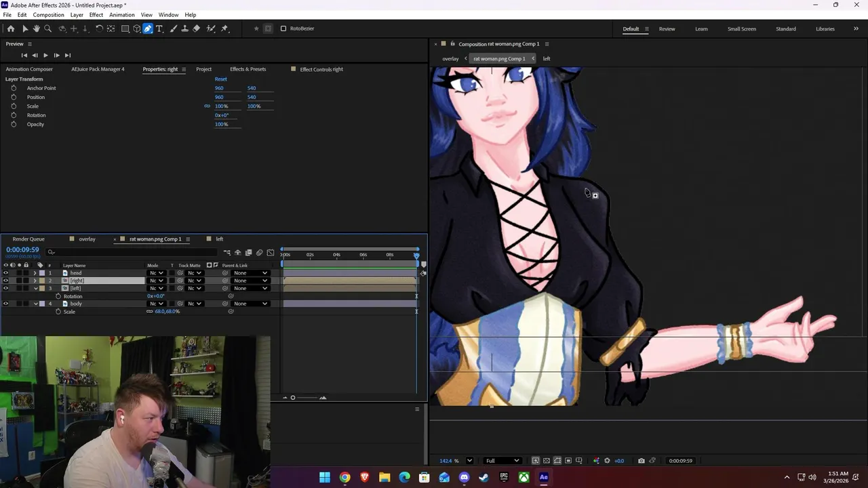Hide the [left] layer via eye
This screenshot has width=868, height=488.
pyautogui.click(x=5, y=288)
